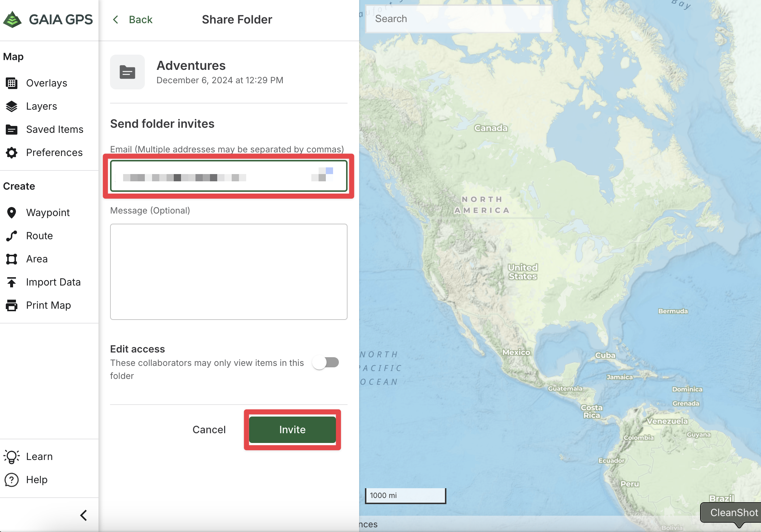The image size is (761, 532).
Task: Click the Costa Rica map label
Action: coord(592,411)
